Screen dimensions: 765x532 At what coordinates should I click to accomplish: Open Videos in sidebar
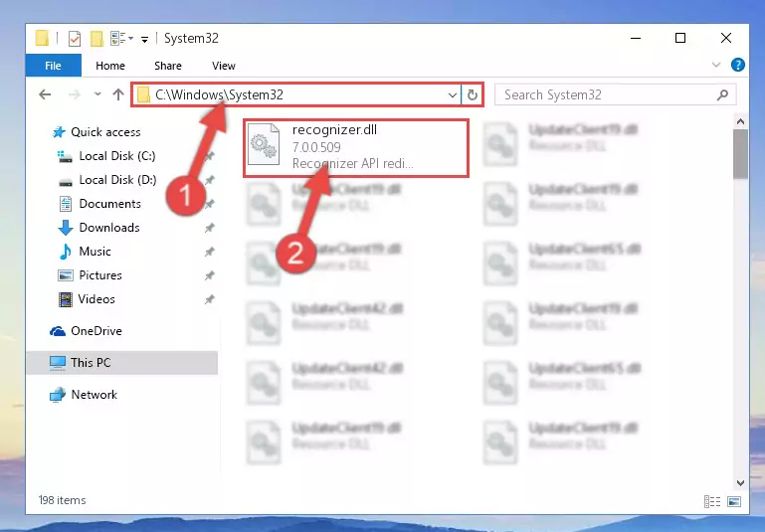pyautogui.click(x=96, y=299)
